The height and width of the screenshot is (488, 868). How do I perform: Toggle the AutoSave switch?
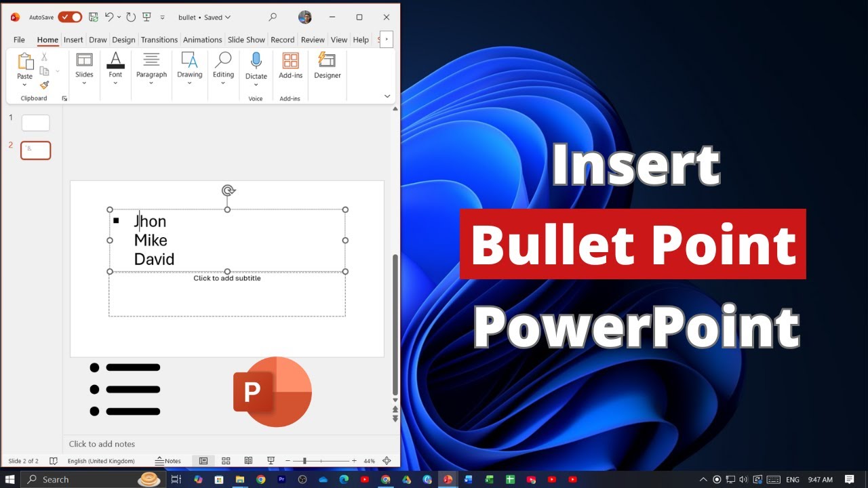coord(69,17)
